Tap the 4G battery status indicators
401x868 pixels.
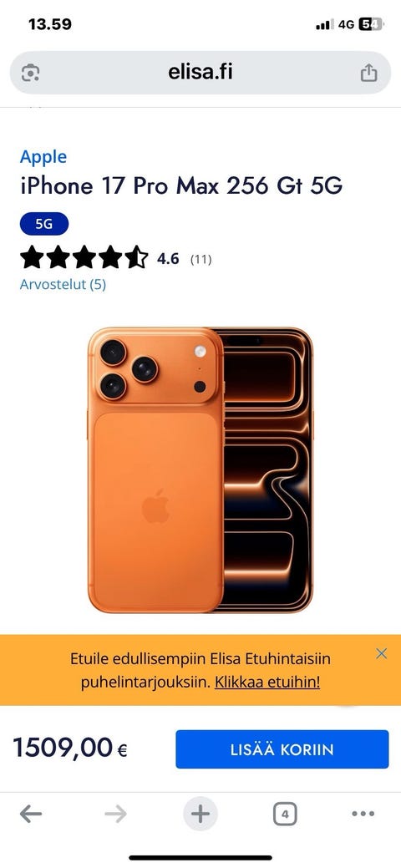tap(349, 24)
